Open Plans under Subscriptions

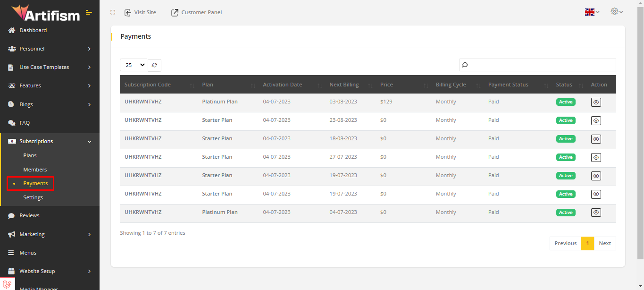tap(30, 155)
